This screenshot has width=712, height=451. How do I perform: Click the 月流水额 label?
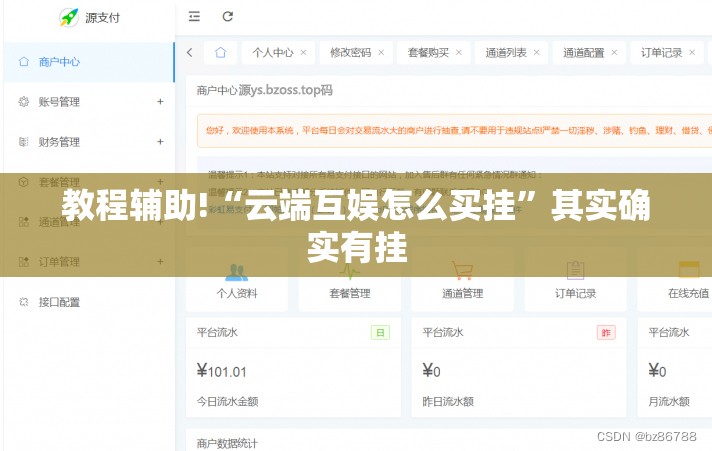pos(669,401)
